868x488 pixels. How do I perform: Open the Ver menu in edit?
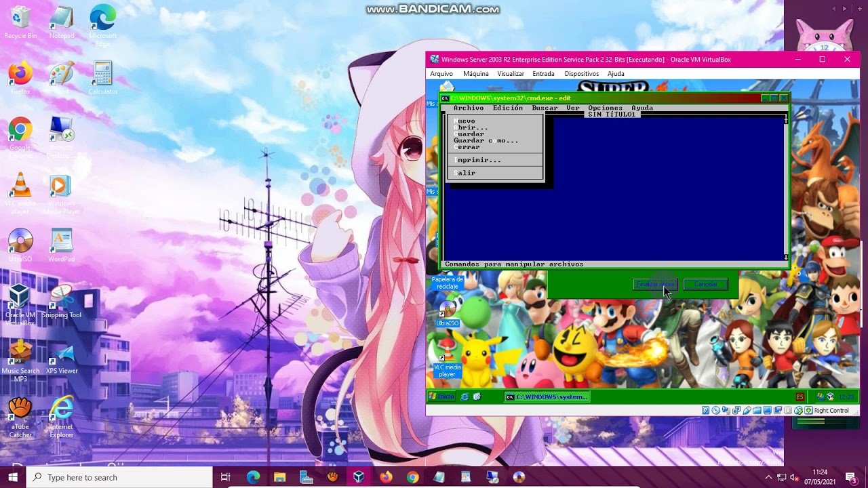pyautogui.click(x=573, y=108)
